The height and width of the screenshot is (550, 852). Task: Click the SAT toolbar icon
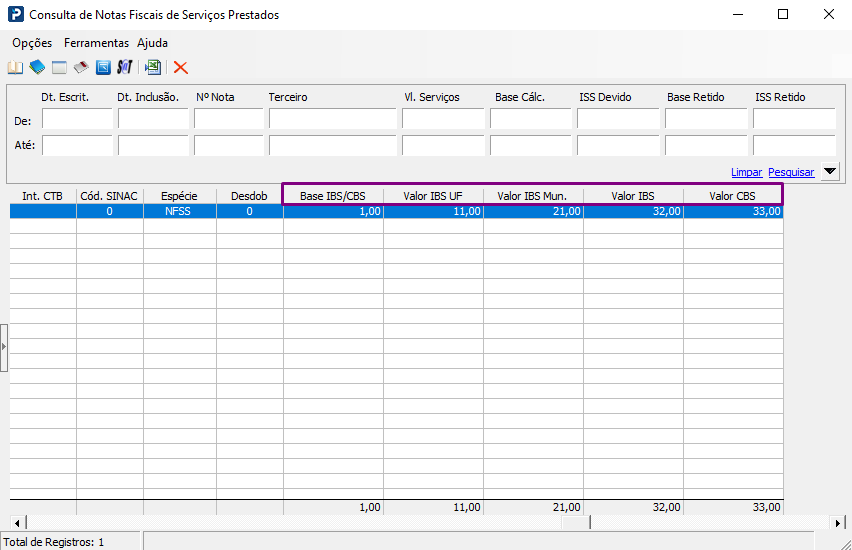[124, 67]
